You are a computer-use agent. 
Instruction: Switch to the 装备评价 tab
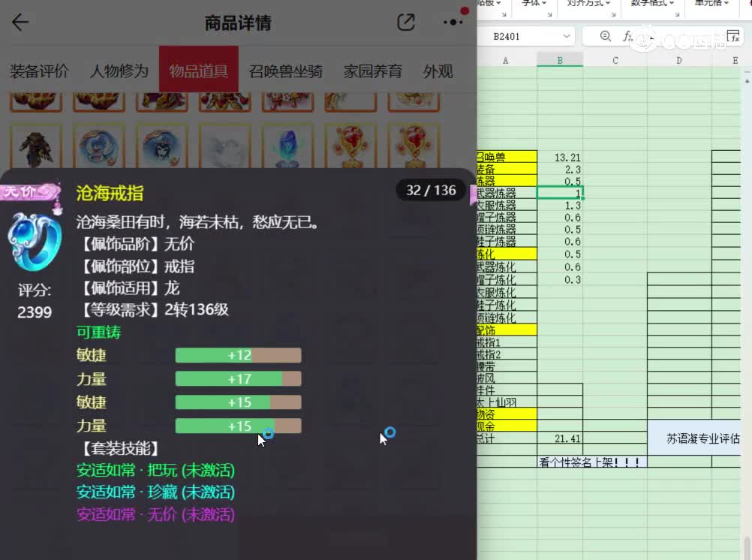point(39,71)
